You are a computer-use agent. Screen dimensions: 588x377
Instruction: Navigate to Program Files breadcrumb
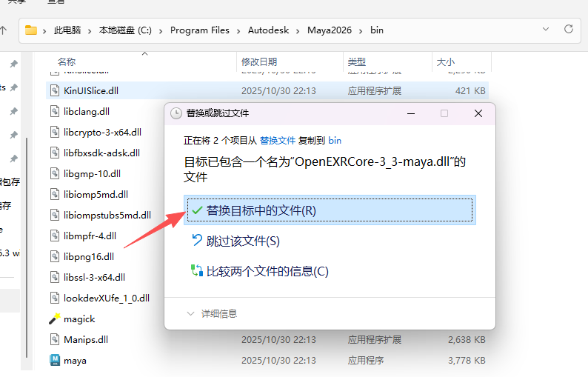[199, 30]
